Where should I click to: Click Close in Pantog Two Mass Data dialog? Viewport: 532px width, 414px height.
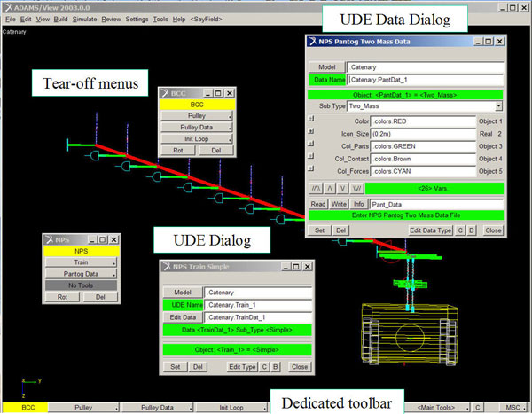[493, 230]
